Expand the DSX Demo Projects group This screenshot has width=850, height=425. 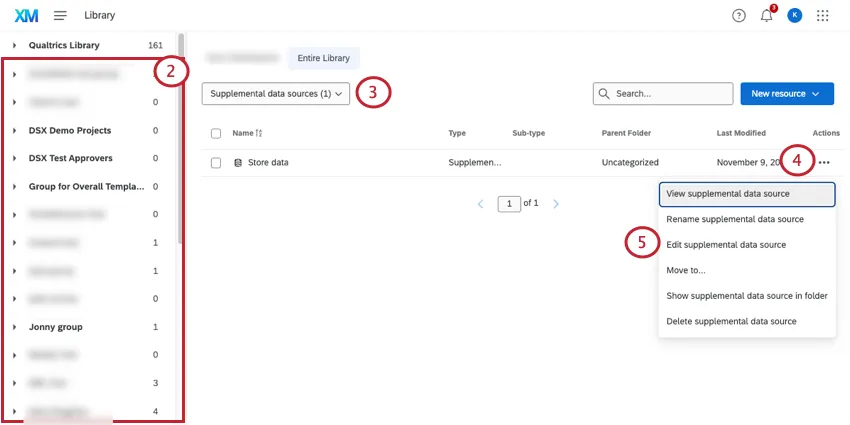15,131
